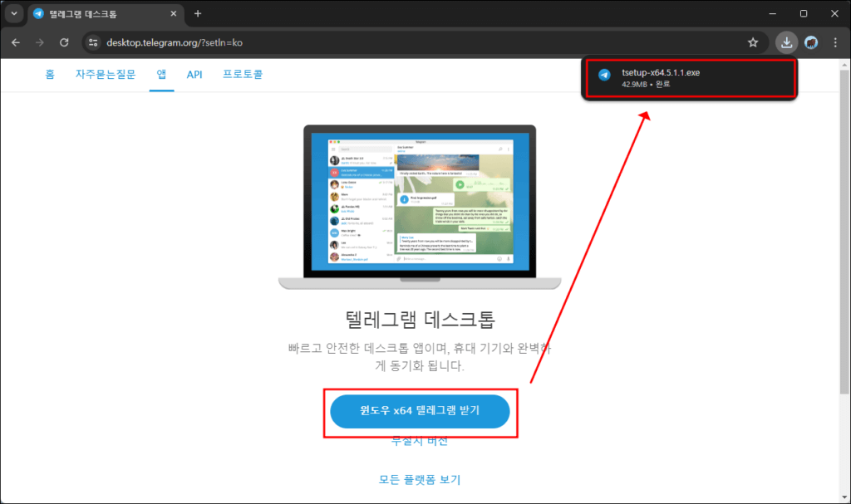Click the Telegram Desktop laptop screenshot image
The width and height of the screenshot is (851, 504).
click(x=420, y=208)
